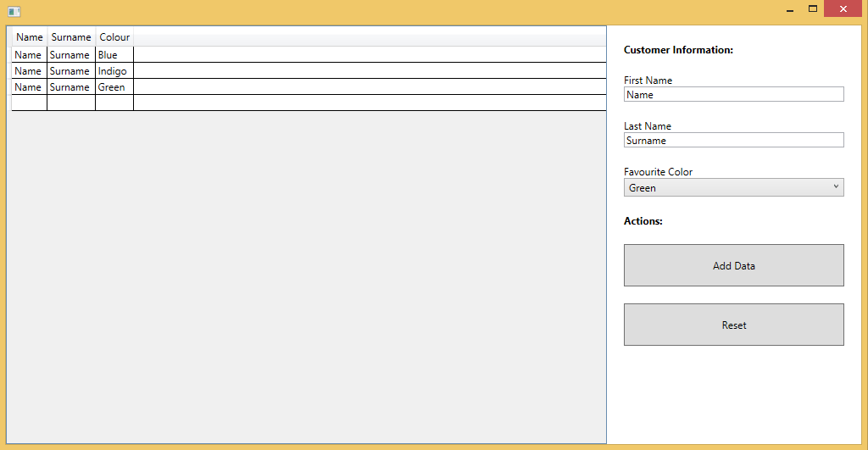This screenshot has height=450, width=868.
Task: Click the Surname cell in the Green row
Action: click(70, 87)
